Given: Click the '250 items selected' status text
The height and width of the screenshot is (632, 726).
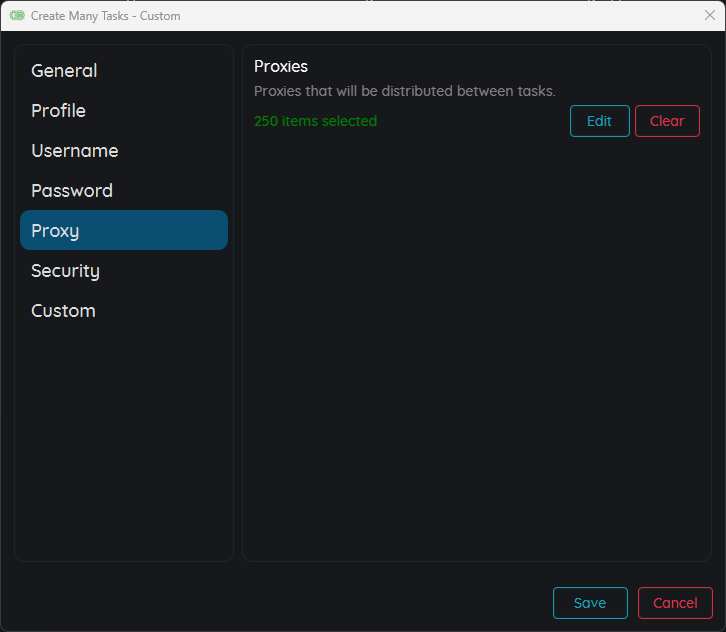Looking at the screenshot, I should pos(315,121).
